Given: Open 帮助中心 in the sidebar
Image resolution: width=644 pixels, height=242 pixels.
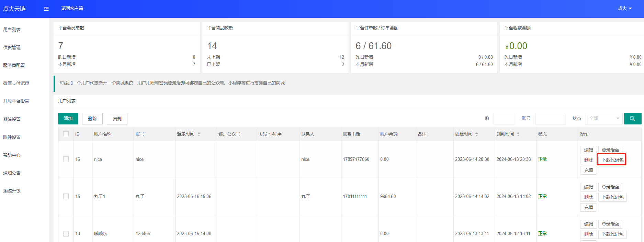Looking at the screenshot, I should (x=12, y=155).
